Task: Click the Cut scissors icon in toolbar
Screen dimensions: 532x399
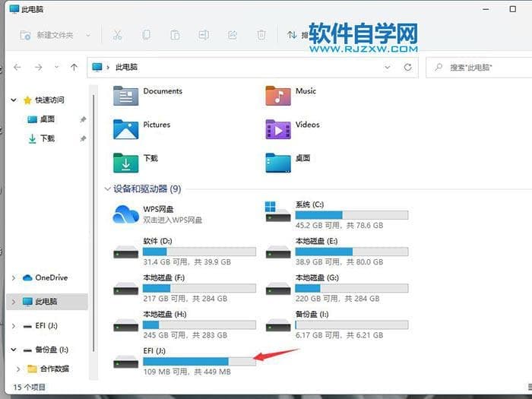Action: tap(117, 35)
